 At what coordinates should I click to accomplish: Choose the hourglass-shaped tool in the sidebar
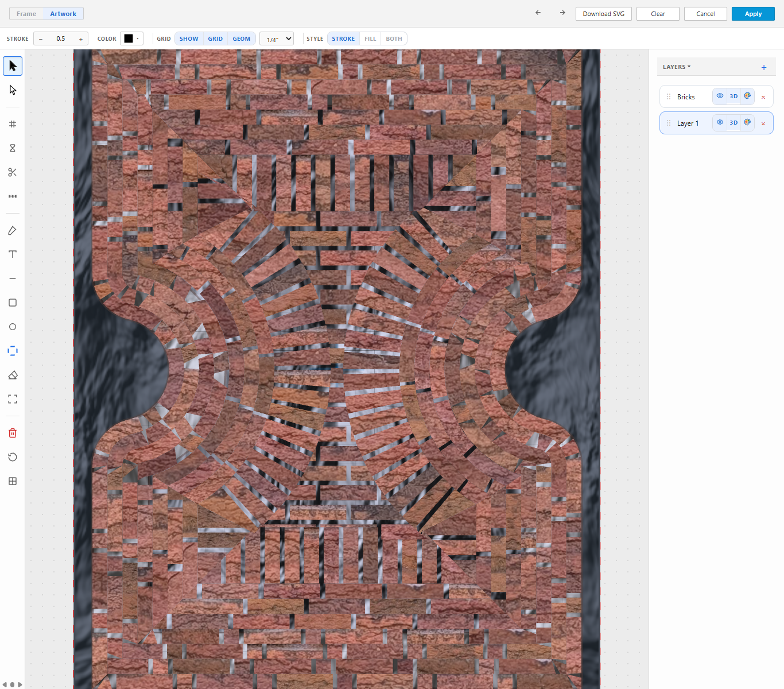click(x=13, y=148)
